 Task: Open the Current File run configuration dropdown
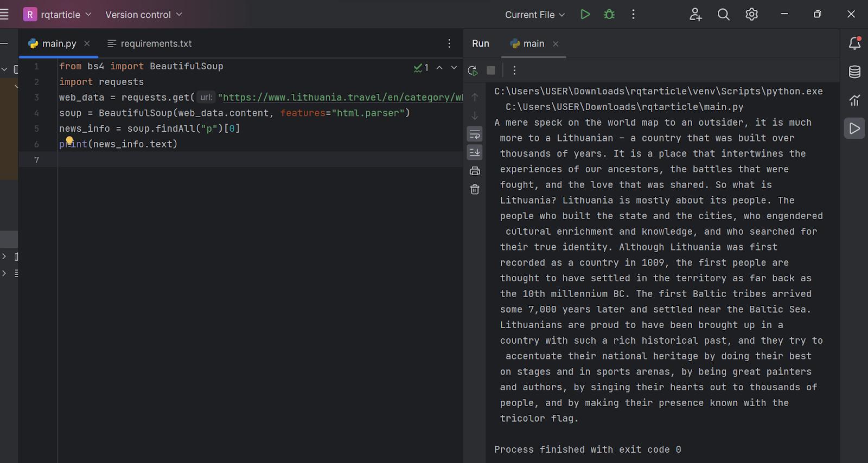tap(534, 15)
